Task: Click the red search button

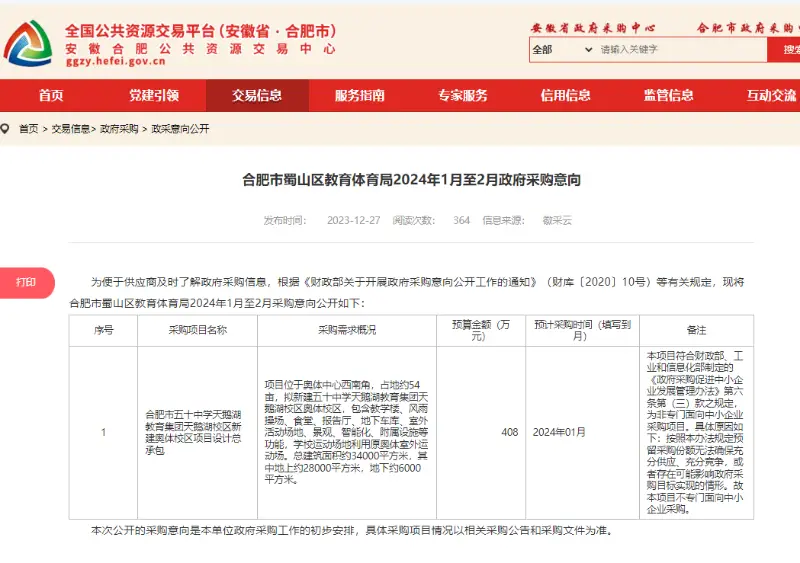Action: coord(784,50)
